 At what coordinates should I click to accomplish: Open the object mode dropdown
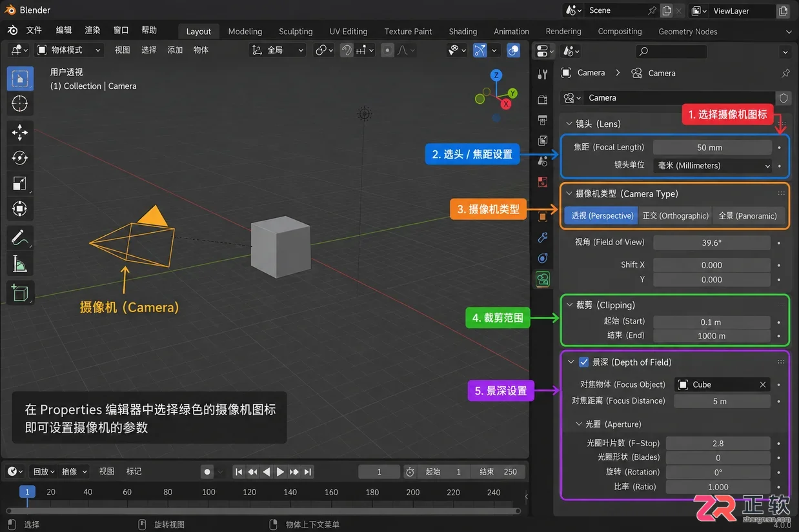pos(69,50)
